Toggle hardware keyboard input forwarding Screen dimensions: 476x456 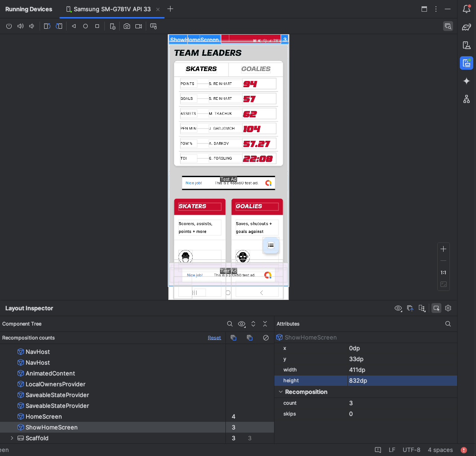(x=153, y=26)
